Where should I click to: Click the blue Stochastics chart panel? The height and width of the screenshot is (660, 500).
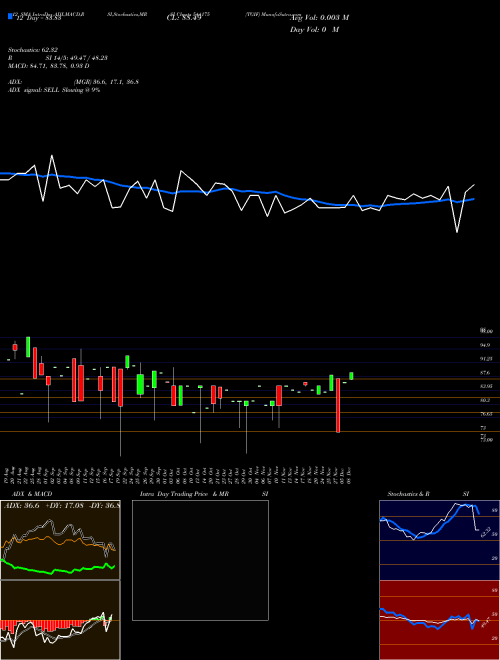pyautogui.click(x=439, y=540)
